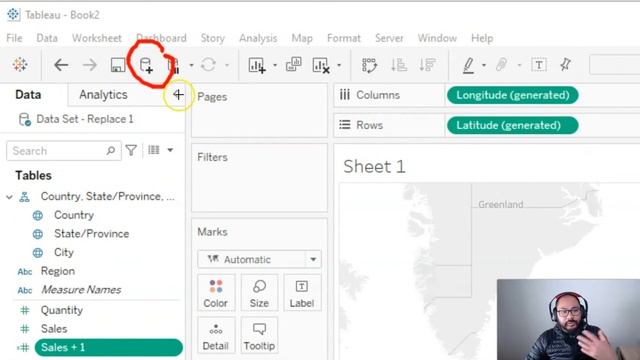Open the Color mark card

[x=216, y=293]
